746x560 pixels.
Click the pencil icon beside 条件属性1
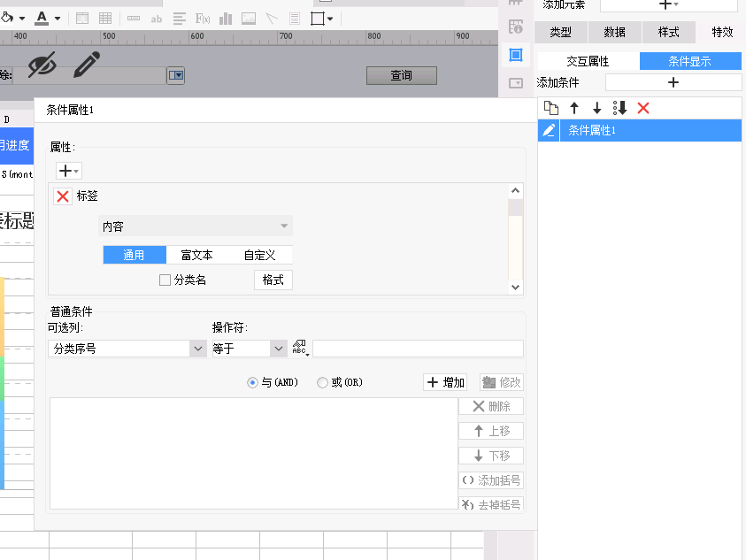coord(549,130)
